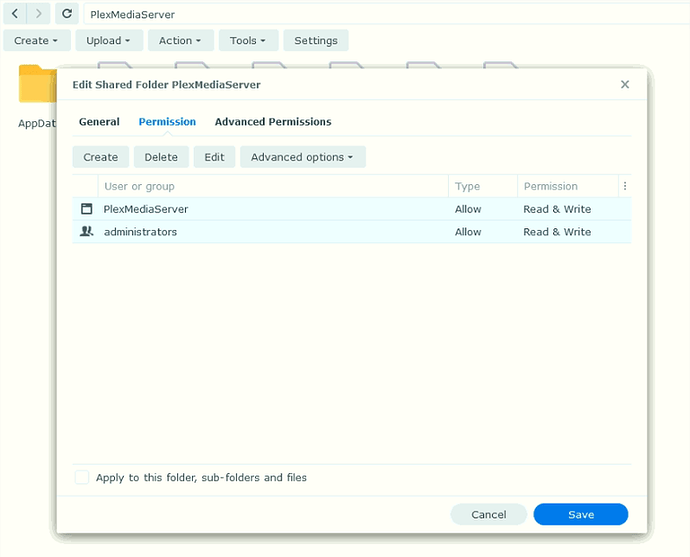The image size is (690, 557).
Task: Select the administrators permission row
Action: [x=352, y=232]
